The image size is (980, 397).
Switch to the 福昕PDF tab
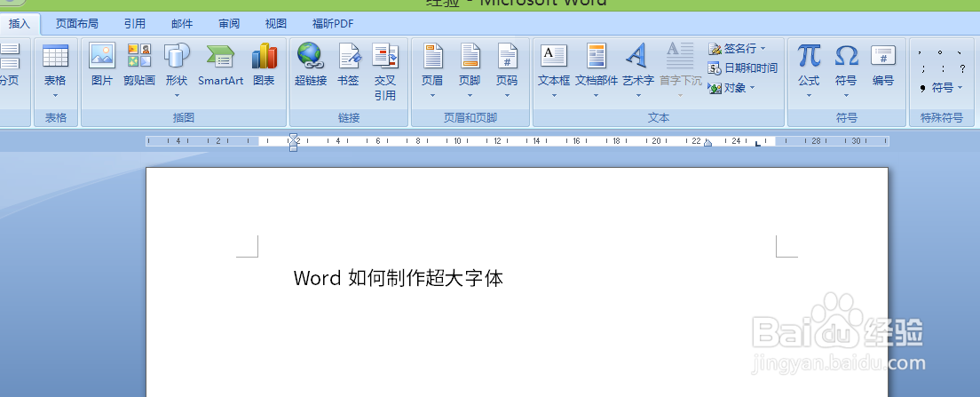[333, 24]
